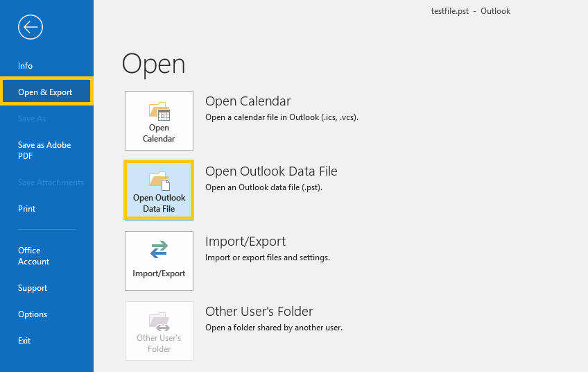Click 'Open a calendar file in Outlook' description
This screenshot has height=372, width=588.
tap(282, 117)
